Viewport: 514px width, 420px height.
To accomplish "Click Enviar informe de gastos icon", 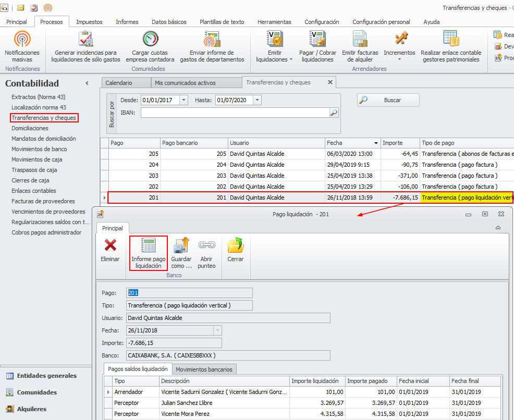I will coord(212,40).
